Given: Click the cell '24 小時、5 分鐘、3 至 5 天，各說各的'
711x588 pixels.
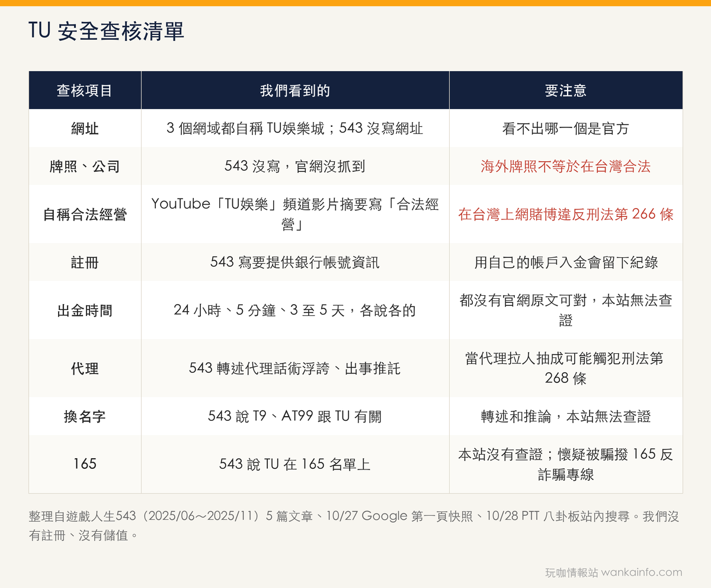Looking at the screenshot, I should (295, 310).
